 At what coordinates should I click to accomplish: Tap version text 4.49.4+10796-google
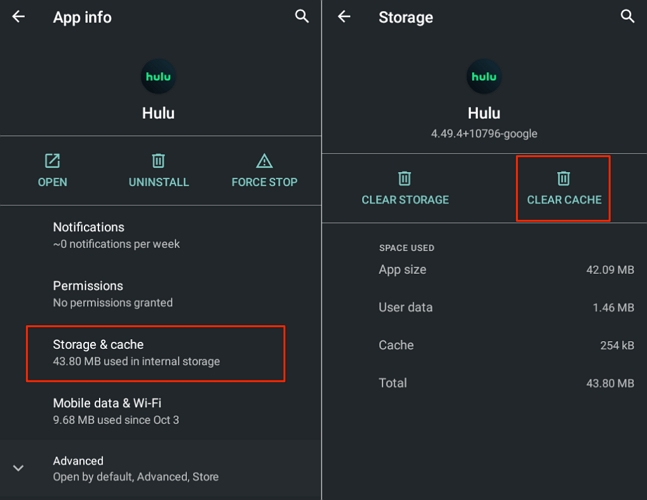pos(484,134)
